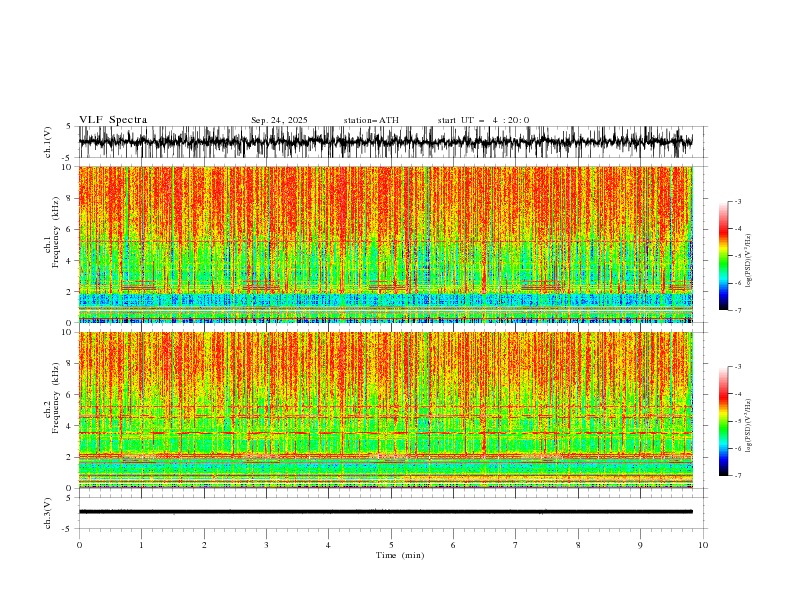792x612 pixels.
Task: Select the date text "Sep. 24, 2025"
Action: click(x=279, y=120)
